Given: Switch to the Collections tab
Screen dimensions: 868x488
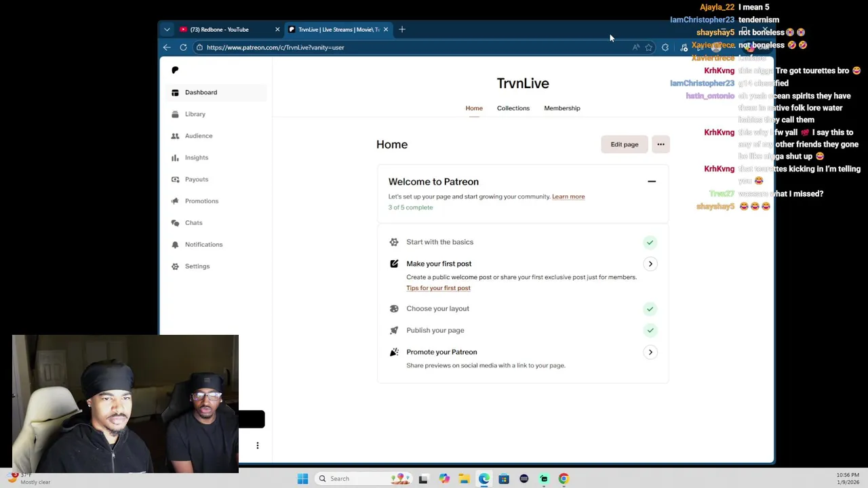Looking at the screenshot, I should pyautogui.click(x=513, y=108).
